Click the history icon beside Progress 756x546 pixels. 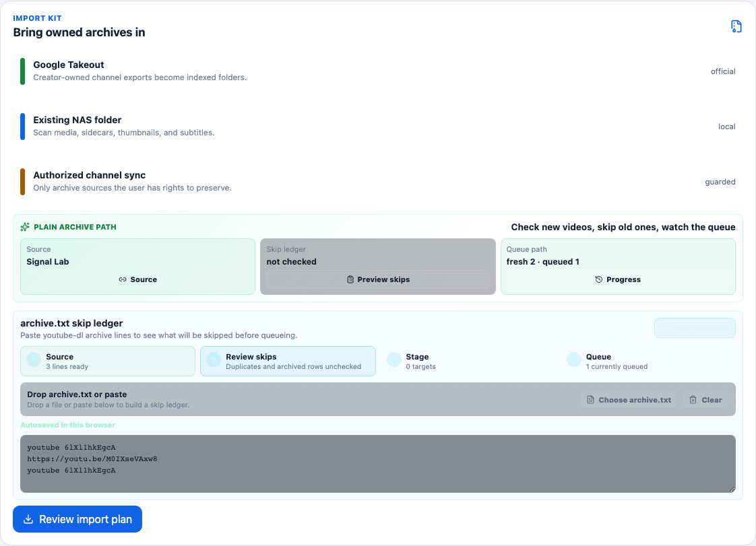pos(599,279)
